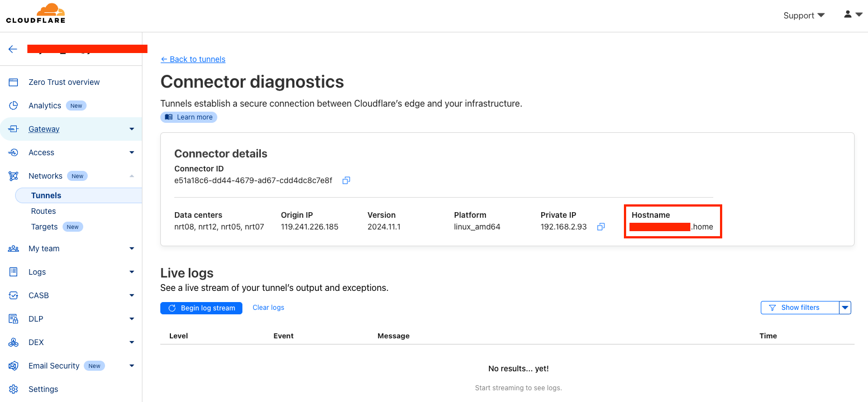868x402 pixels.
Task: Open the Show filters dropdown arrow
Action: pyautogui.click(x=845, y=307)
